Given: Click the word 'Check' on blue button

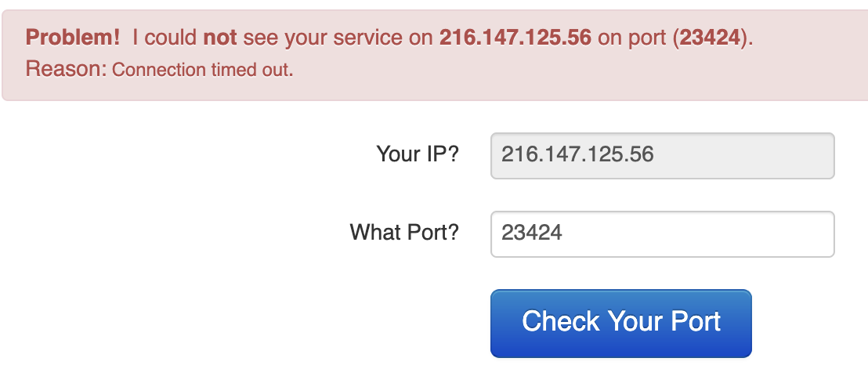Looking at the screenshot, I should 561,322.
